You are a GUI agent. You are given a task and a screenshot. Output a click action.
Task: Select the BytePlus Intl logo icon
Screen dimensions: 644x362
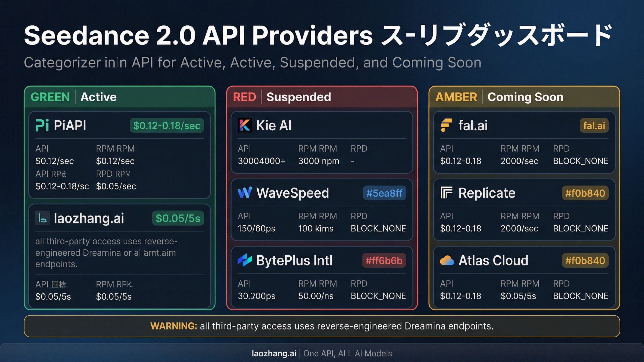click(245, 260)
